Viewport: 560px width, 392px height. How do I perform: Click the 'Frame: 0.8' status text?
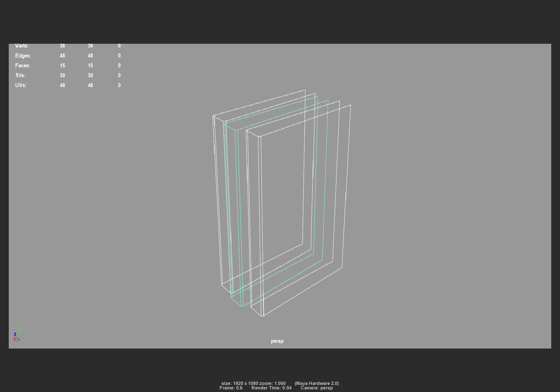(x=231, y=388)
